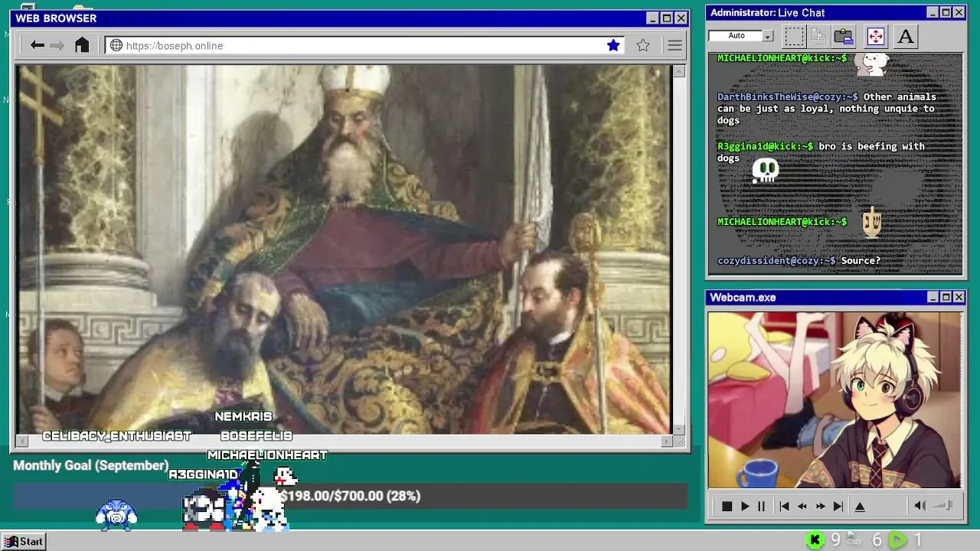The width and height of the screenshot is (980, 551).
Task: Click the Copy icon in Live Chat toolbar
Action: 818,36
